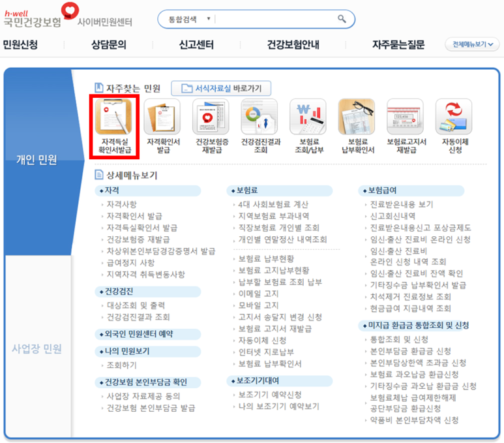Open 자격사항 link
Screen dimensions: 504x443
pyautogui.click(x=122, y=204)
